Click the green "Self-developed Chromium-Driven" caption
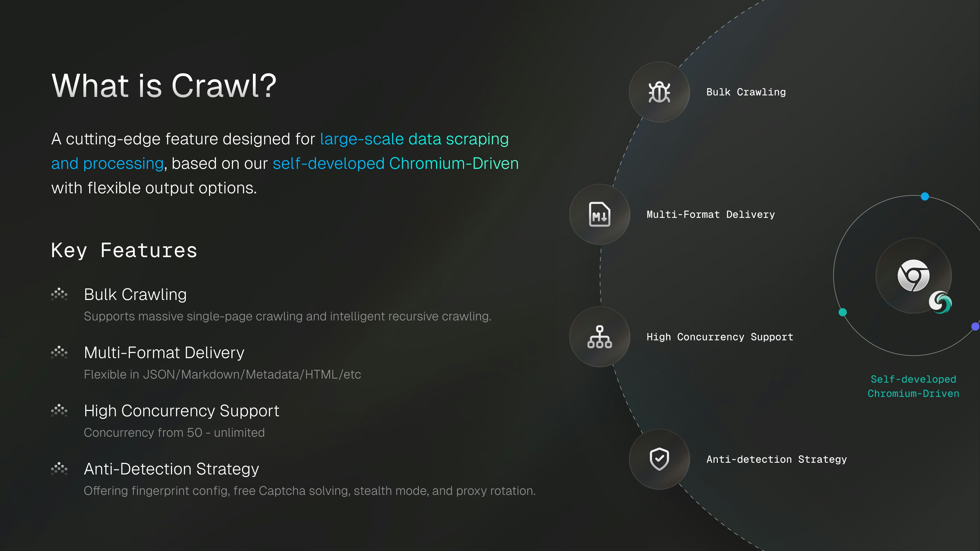This screenshot has height=551, width=980. click(913, 386)
